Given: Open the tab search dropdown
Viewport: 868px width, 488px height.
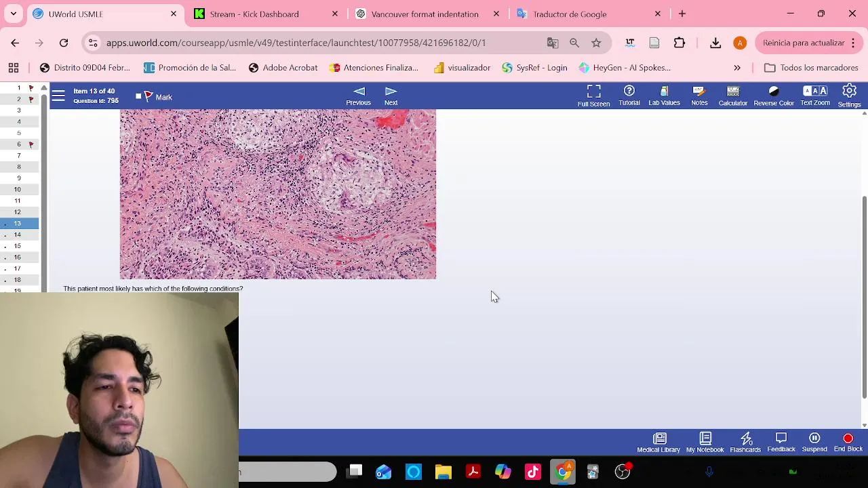Looking at the screenshot, I should 13,14.
